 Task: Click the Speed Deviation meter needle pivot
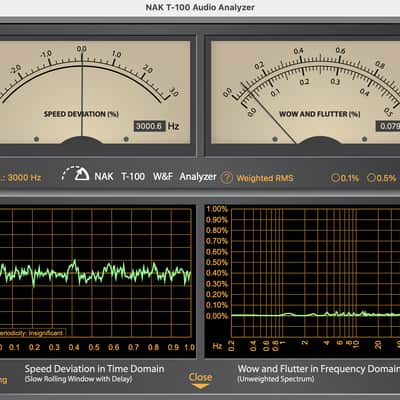tap(81, 140)
